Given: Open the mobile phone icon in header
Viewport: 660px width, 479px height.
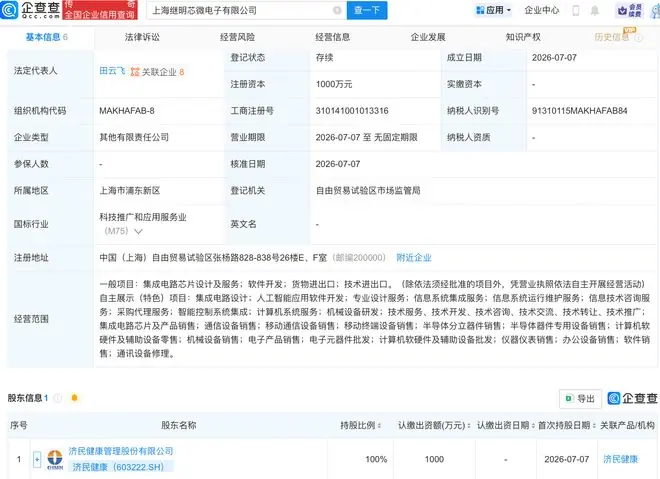Looking at the screenshot, I should pyautogui.click(x=576, y=11).
